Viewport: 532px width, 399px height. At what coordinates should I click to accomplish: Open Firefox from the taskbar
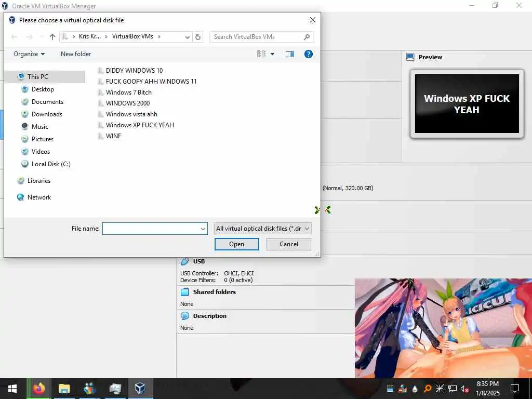pyautogui.click(x=38, y=389)
